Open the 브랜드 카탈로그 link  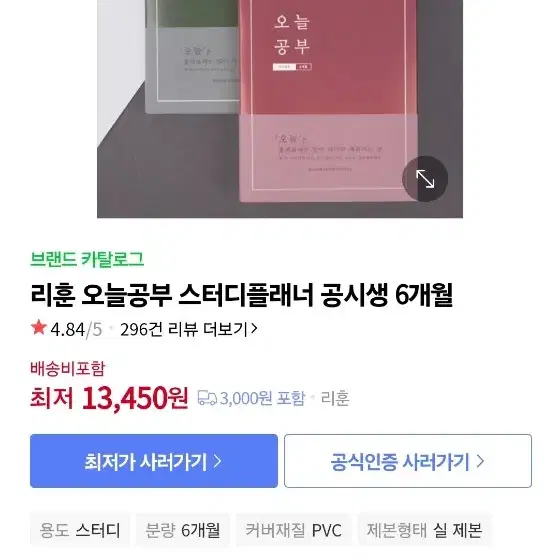(87, 259)
